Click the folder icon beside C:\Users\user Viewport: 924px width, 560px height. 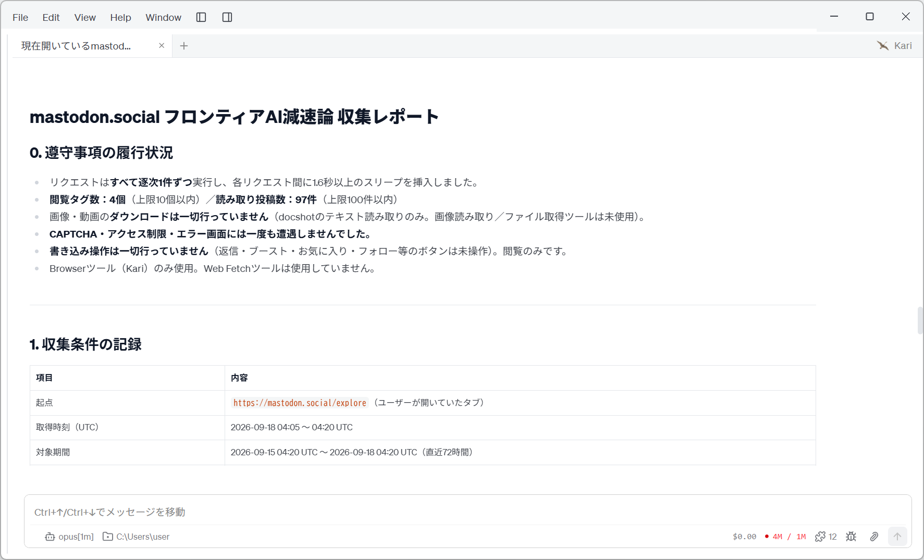click(108, 537)
